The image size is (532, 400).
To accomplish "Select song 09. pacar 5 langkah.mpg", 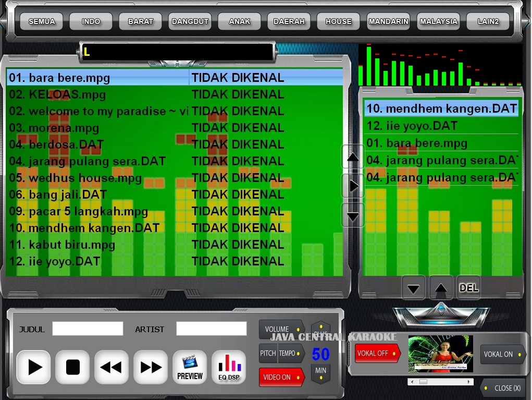I will [175, 211].
